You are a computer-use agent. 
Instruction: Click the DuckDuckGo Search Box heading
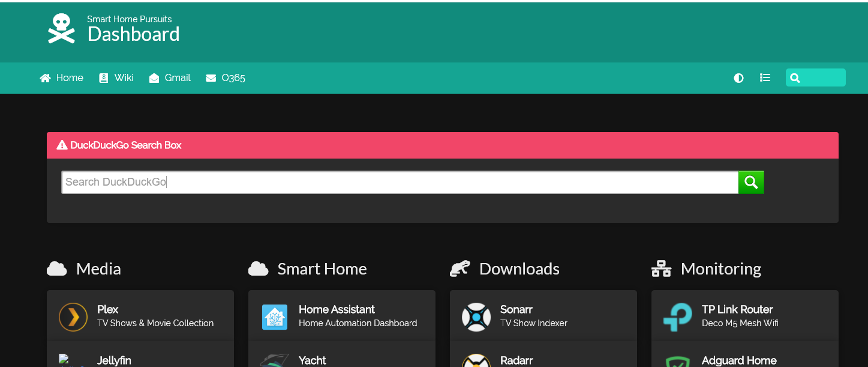(125, 145)
